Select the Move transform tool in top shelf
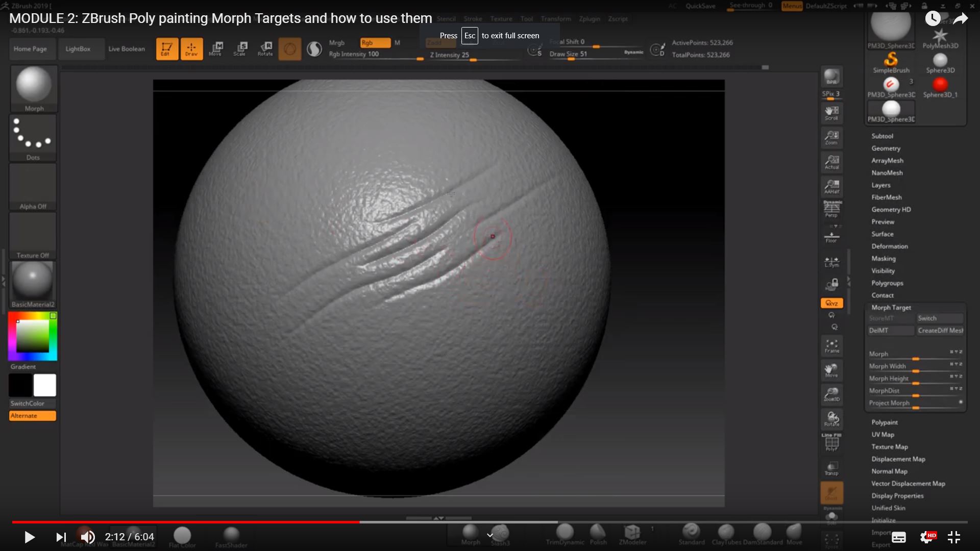Screen dimensions: 980x551 coord(215,49)
